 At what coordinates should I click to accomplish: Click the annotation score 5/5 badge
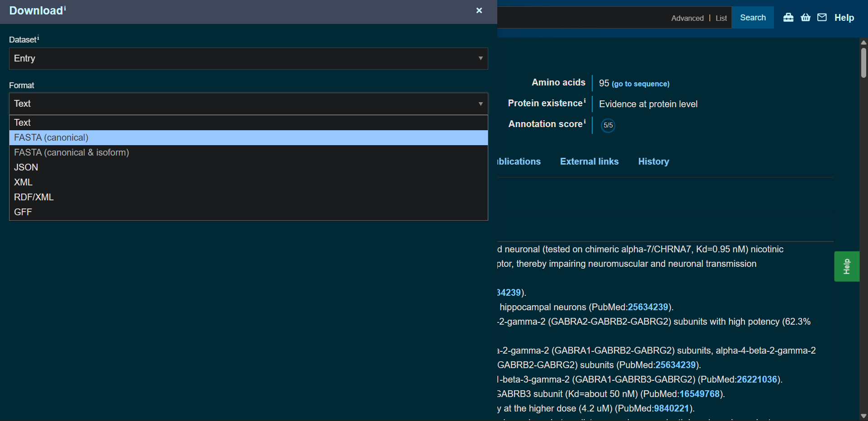(608, 125)
